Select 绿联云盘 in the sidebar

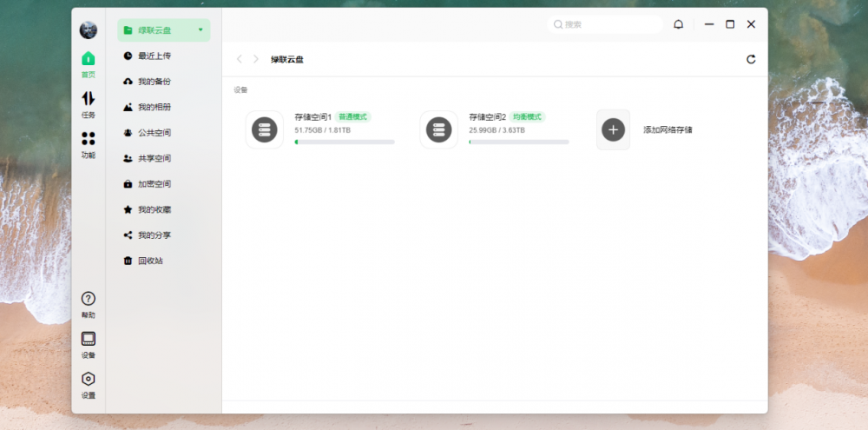164,30
